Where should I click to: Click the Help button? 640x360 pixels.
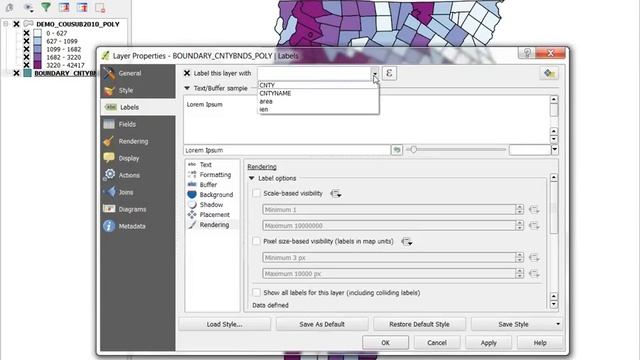point(540,343)
